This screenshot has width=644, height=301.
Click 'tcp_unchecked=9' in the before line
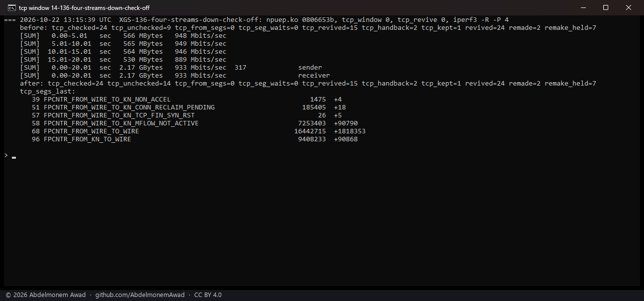[x=141, y=28]
